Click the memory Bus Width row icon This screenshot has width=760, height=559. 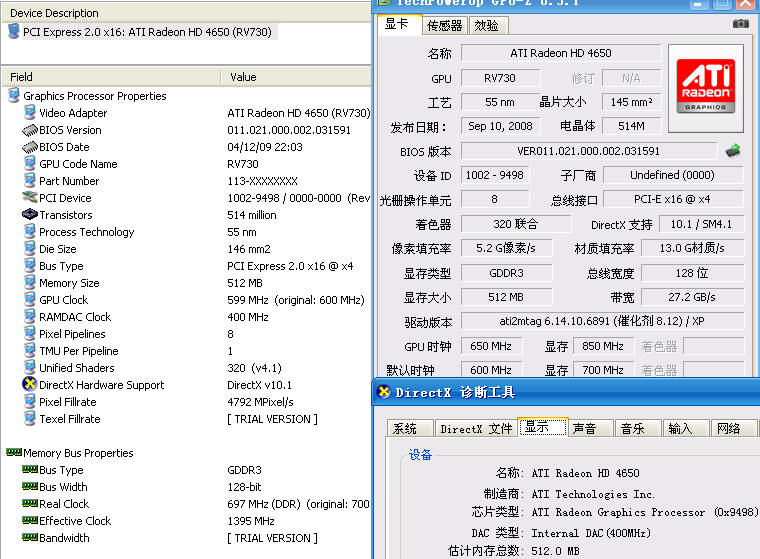[x=30, y=486]
